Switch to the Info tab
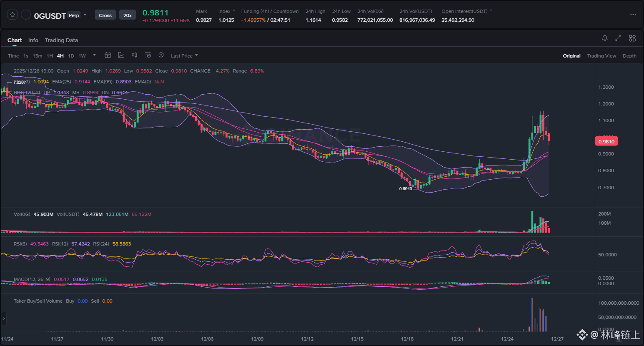This screenshot has height=346, width=644. (33, 40)
